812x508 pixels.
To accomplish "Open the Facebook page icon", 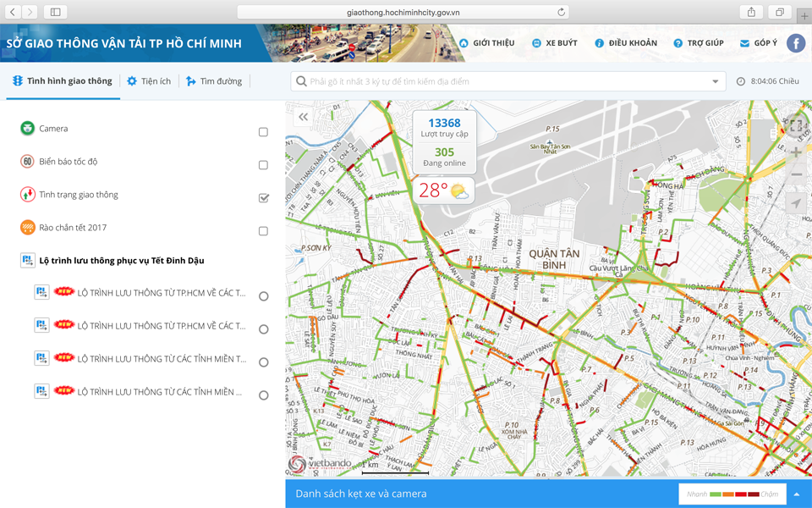I will point(796,43).
